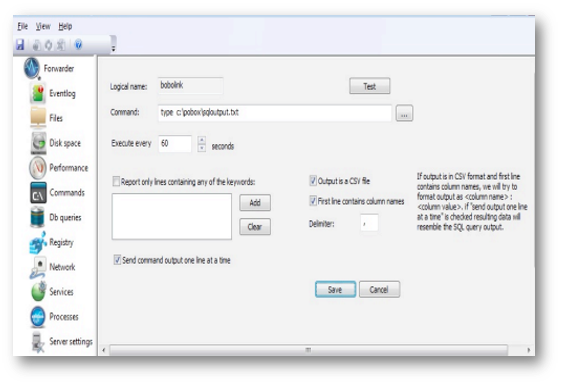Open the Commands section

[x=58, y=192]
